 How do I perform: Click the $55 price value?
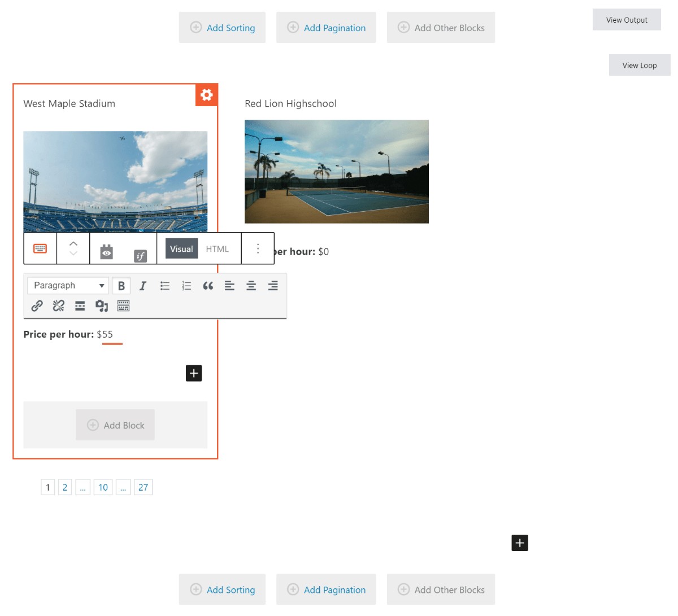click(105, 335)
